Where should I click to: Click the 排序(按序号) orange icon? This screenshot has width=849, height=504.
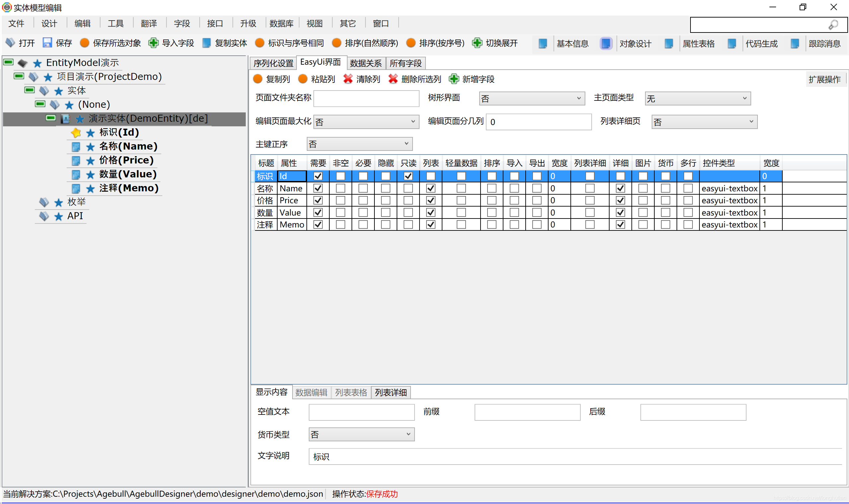[411, 43]
